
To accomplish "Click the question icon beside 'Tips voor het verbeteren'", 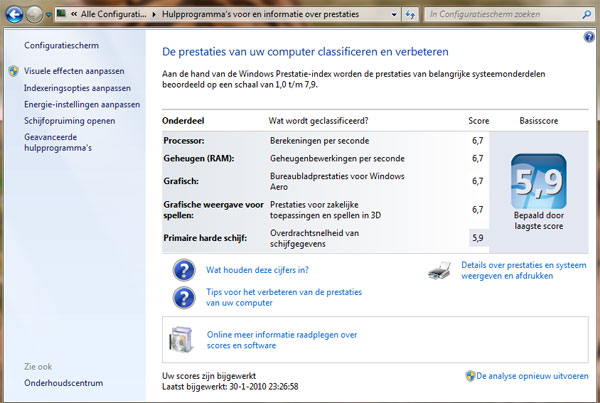I will 184,298.
